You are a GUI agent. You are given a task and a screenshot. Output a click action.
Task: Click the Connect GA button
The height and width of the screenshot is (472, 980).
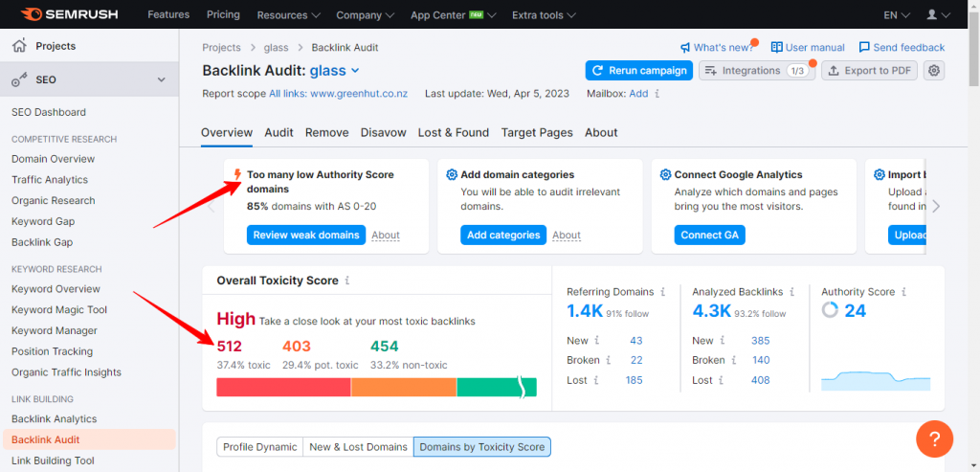(x=709, y=236)
